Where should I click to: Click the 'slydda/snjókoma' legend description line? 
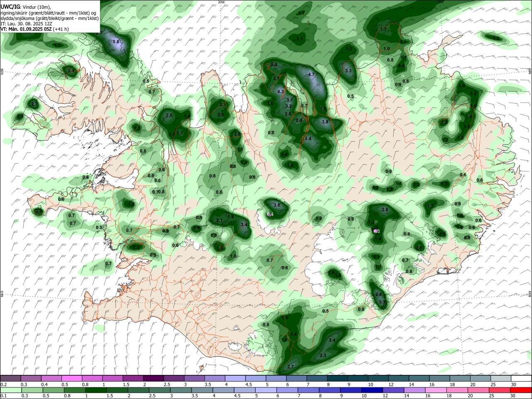click(50, 18)
